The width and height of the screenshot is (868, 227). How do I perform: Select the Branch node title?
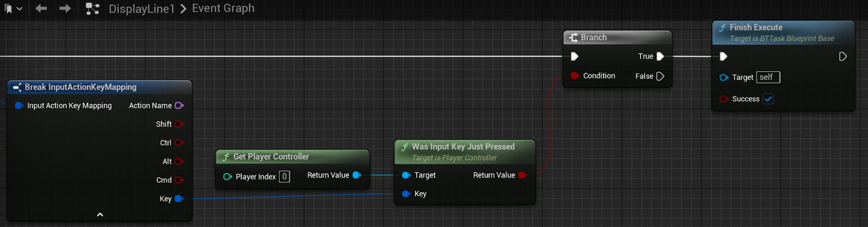click(593, 37)
